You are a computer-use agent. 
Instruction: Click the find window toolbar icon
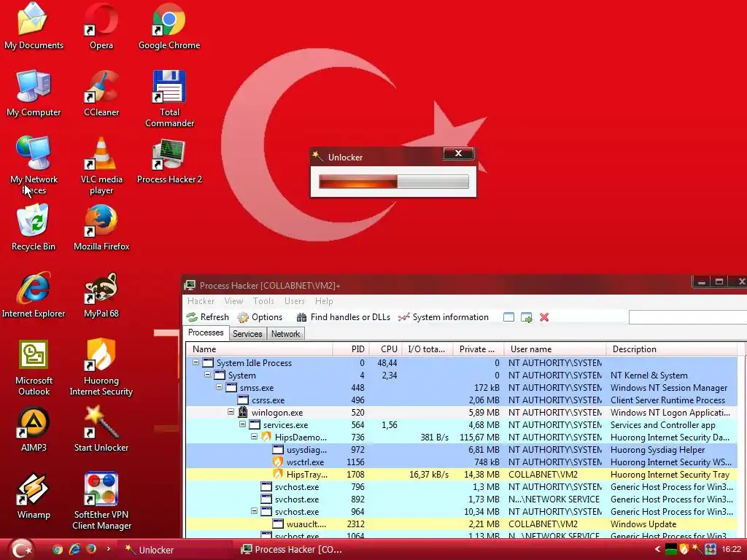[508, 317]
